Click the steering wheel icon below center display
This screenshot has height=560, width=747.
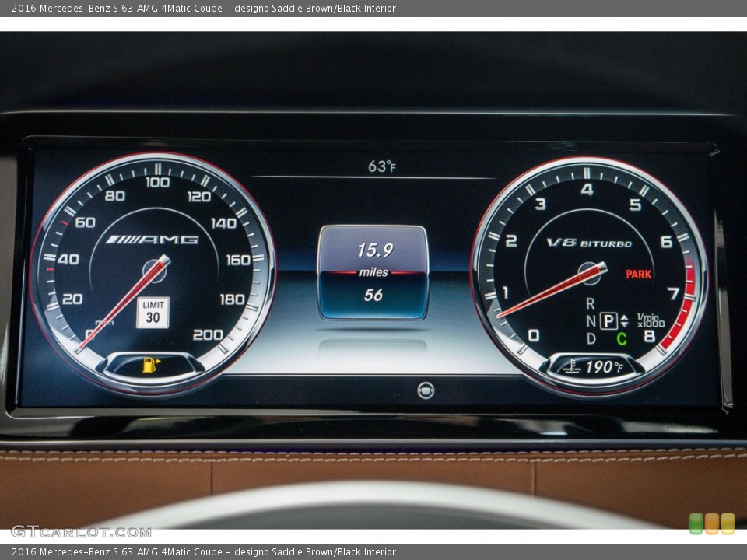click(426, 390)
